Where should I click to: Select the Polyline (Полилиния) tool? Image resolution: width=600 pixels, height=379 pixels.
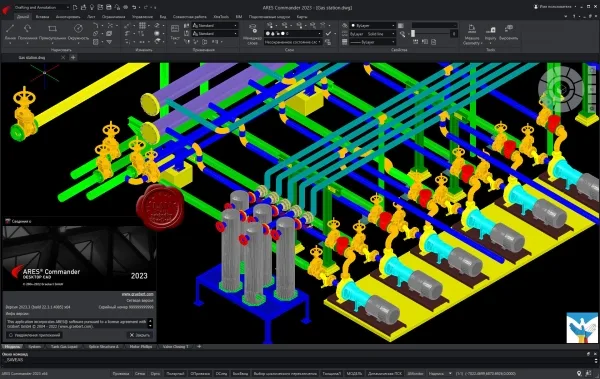(x=28, y=32)
